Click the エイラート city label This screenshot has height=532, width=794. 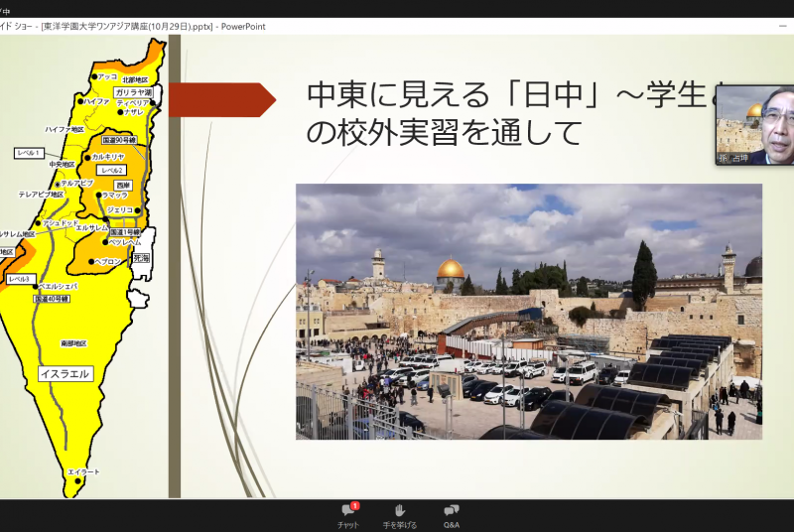83,471
